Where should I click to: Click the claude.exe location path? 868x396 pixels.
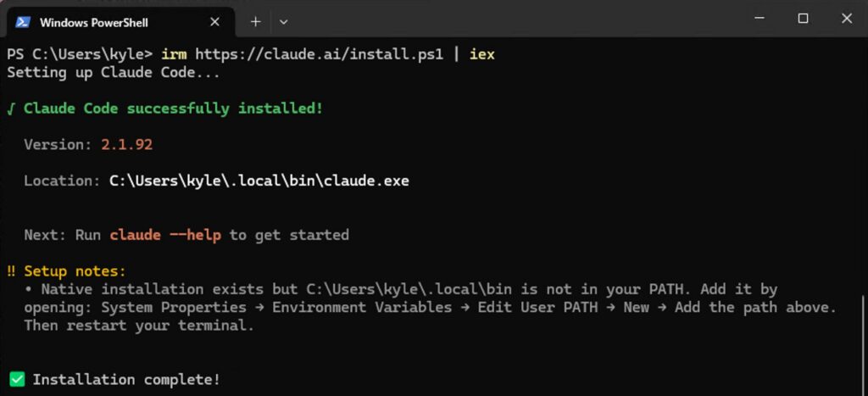(x=259, y=181)
